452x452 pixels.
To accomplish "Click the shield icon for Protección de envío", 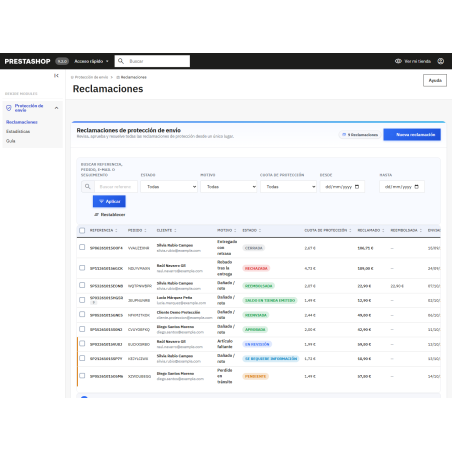I will pyautogui.click(x=9, y=108).
